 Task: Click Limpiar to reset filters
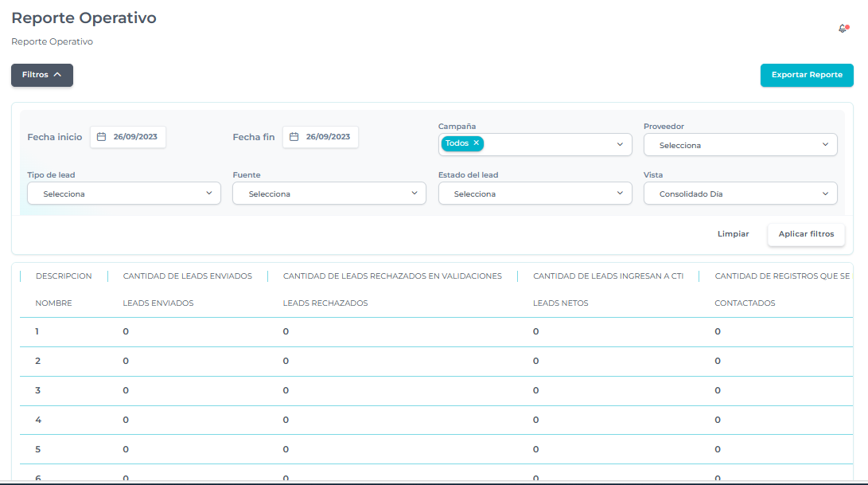[x=733, y=234]
